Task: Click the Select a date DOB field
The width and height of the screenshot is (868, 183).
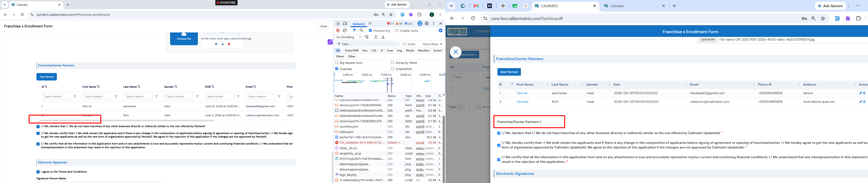Action: (x=219, y=96)
